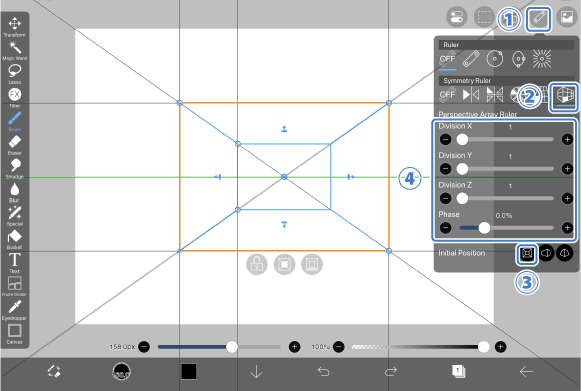Turn Ruler OFF in the Ruler row

pyautogui.click(x=448, y=59)
